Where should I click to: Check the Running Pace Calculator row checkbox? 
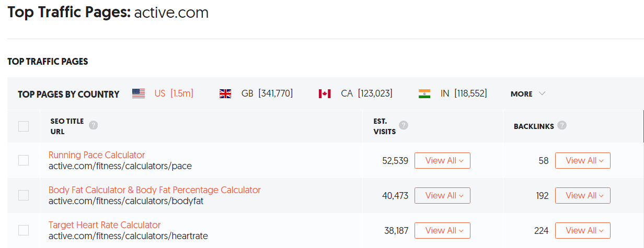(24, 160)
